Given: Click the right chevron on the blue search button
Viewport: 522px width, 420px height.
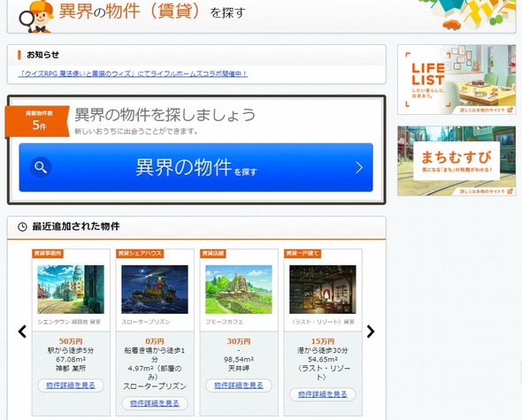Looking at the screenshot, I should [359, 168].
